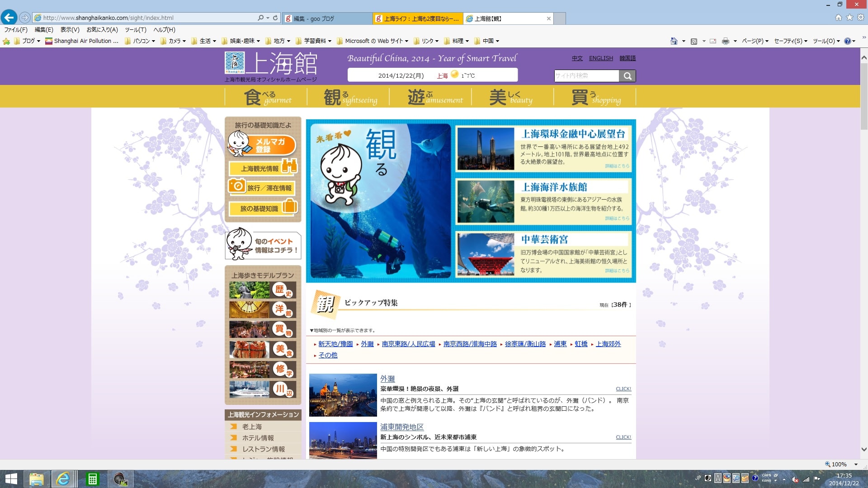Click the command bar RSS feeds icon
This screenshot has width=868, height=488.
click(x=694, y=41)
